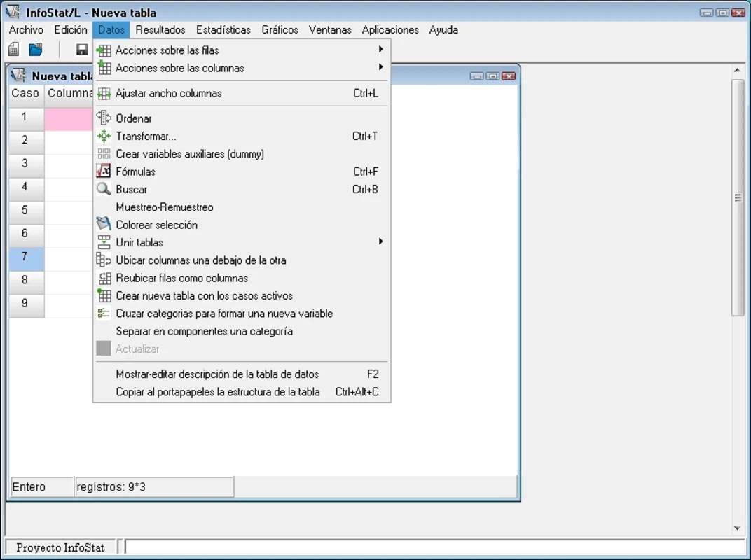Click the save floppy disk toolbar icon

pyautogui.click(x=82, y=50)
